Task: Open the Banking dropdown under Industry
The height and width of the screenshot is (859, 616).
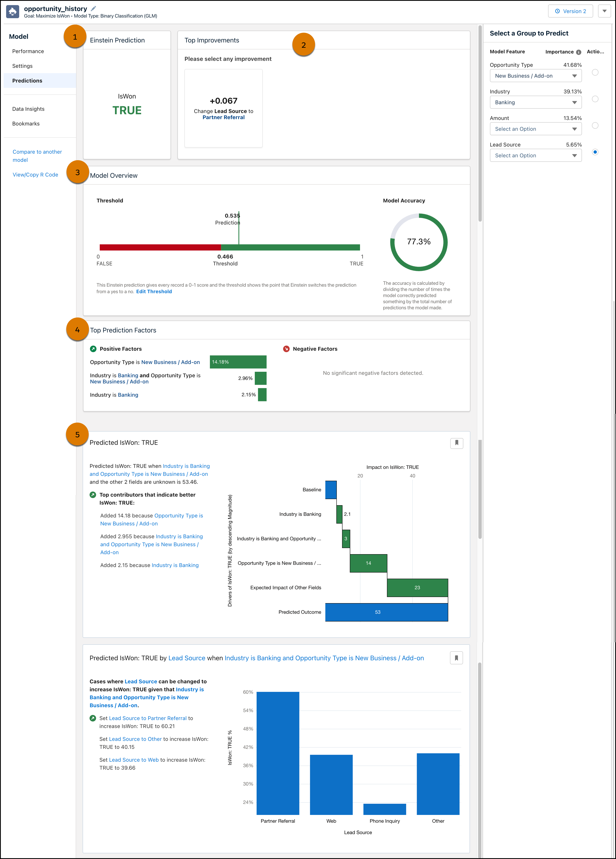Action: click(535, 102)
